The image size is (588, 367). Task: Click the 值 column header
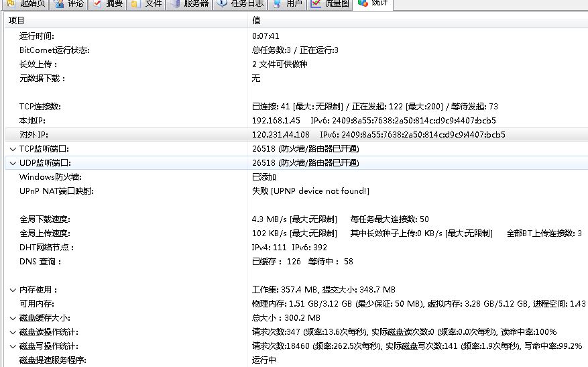point(256,21)
